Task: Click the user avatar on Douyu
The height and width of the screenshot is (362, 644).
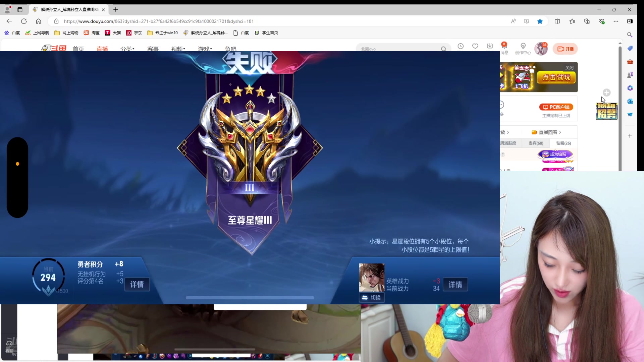Action: tap(541, 49)
